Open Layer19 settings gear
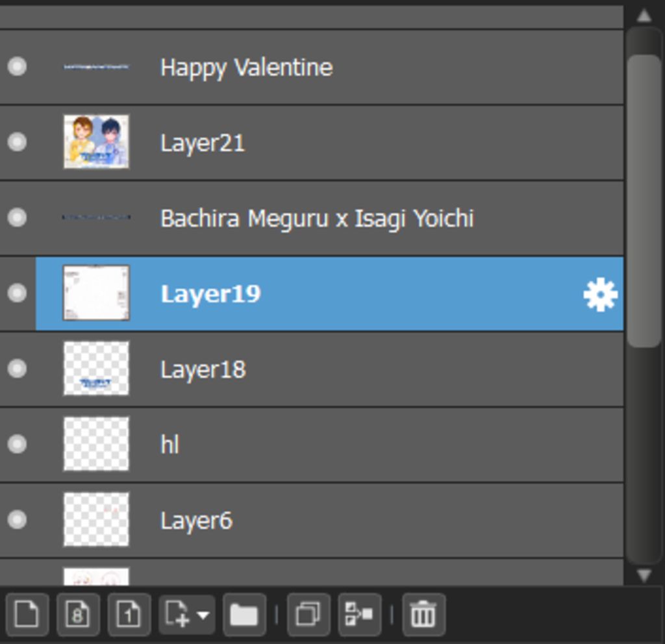The height and width of the screenshot is (644, 665). tap(600, 294)
